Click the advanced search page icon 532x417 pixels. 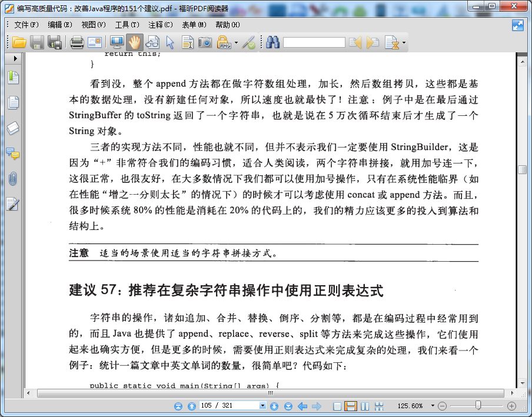pyautogui.click(x=392, y=43)
